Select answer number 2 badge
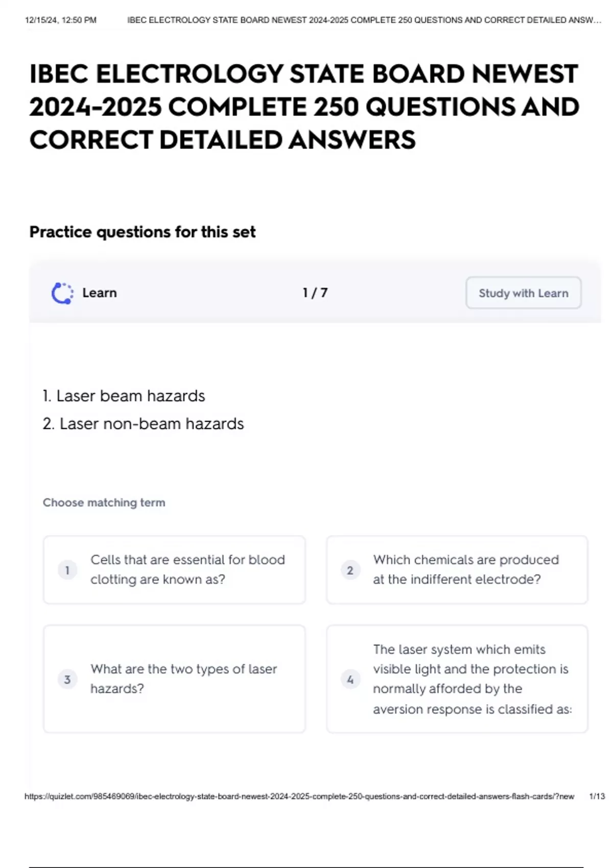 coord(350,570)
